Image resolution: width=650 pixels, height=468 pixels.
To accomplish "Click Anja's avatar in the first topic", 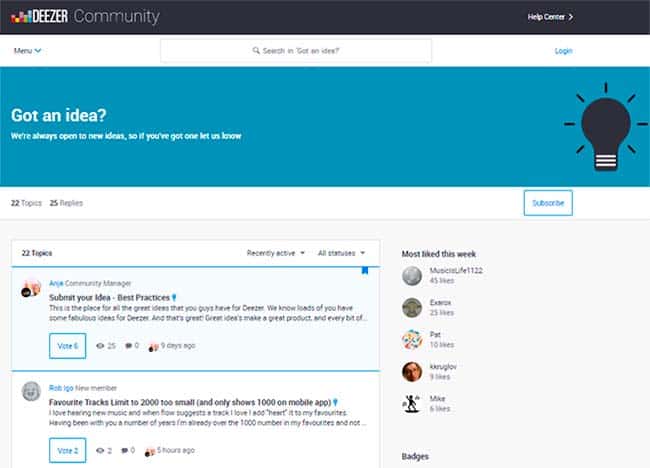I will coord(31,289).
